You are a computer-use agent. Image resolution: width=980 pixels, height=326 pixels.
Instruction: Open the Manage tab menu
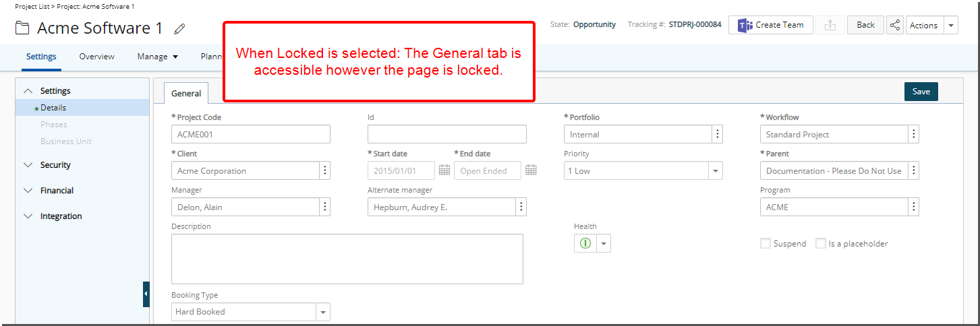(x=158, y=57)
